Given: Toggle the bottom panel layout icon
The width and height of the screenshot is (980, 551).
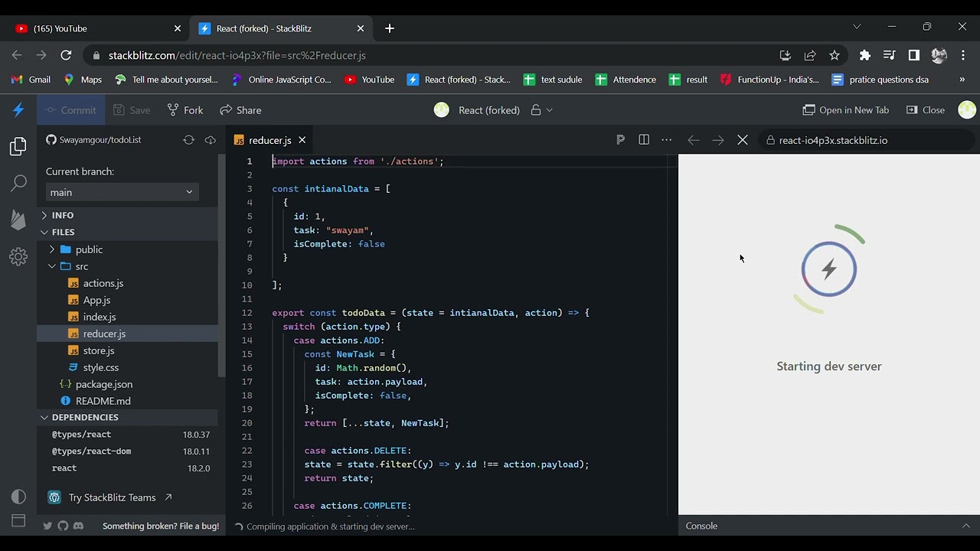Looking at the screenshot, I should click(18, 521).
